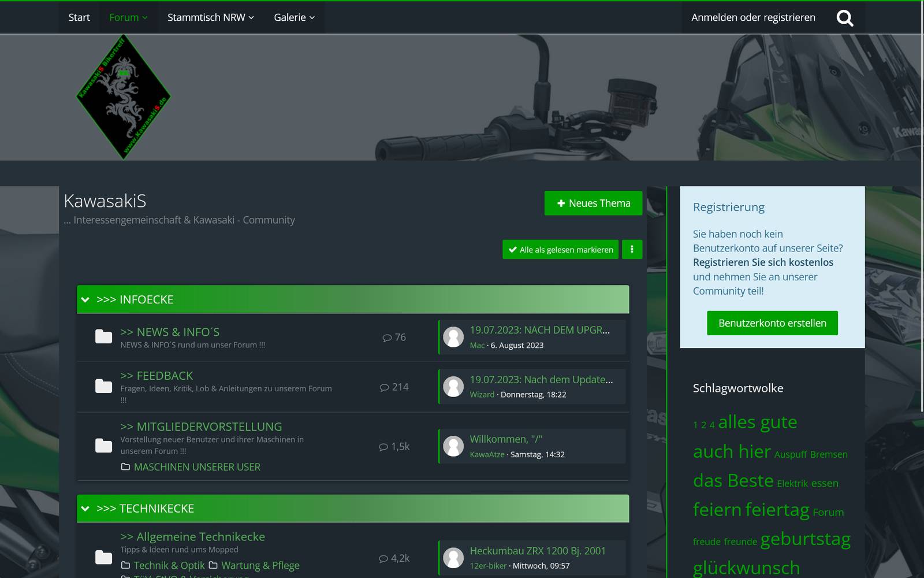Select tag feiertag
Image resolution: width=924 pixels, height=578 pixels.
(777, 509)
